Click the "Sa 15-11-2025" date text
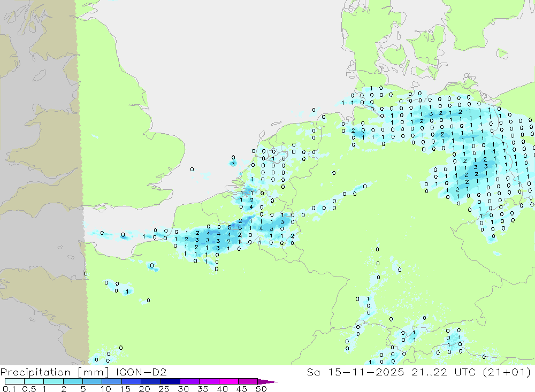 [x=356, y=372]
